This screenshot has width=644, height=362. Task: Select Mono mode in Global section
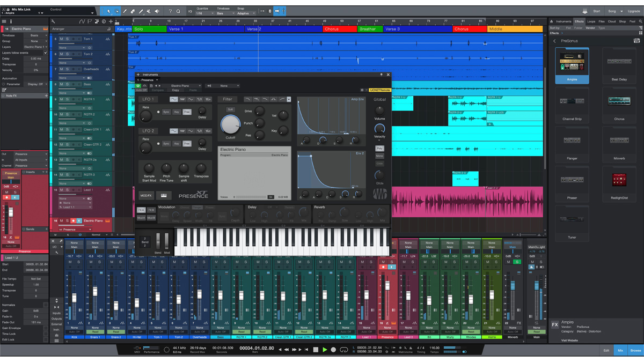click(x=379, y=156)
